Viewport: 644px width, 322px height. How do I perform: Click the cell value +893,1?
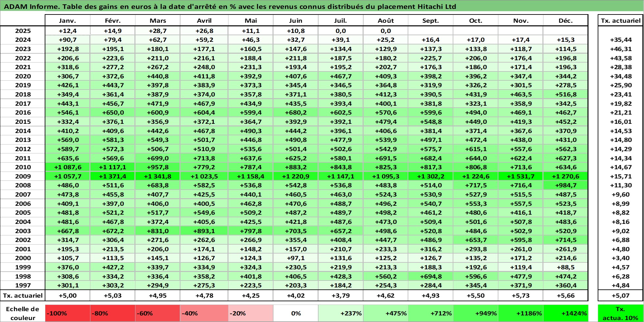pos(204,231)
